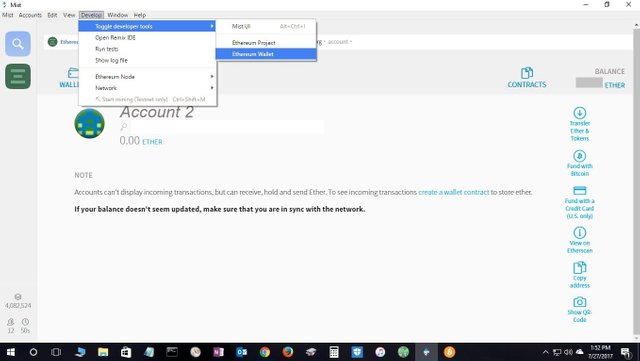Open the Accounts menu
The width and height of the screenshot is (640, 361).
pyautogui.click(x=30, y=15)
